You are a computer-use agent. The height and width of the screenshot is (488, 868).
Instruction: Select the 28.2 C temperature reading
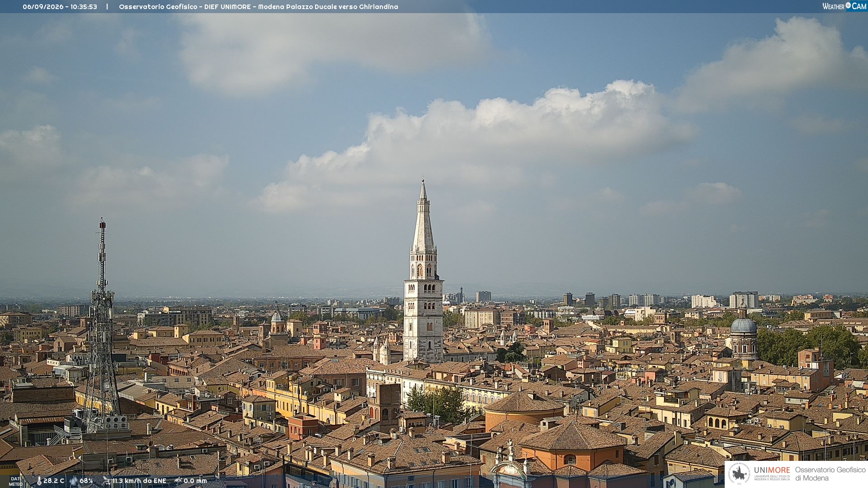click(54, 481)
